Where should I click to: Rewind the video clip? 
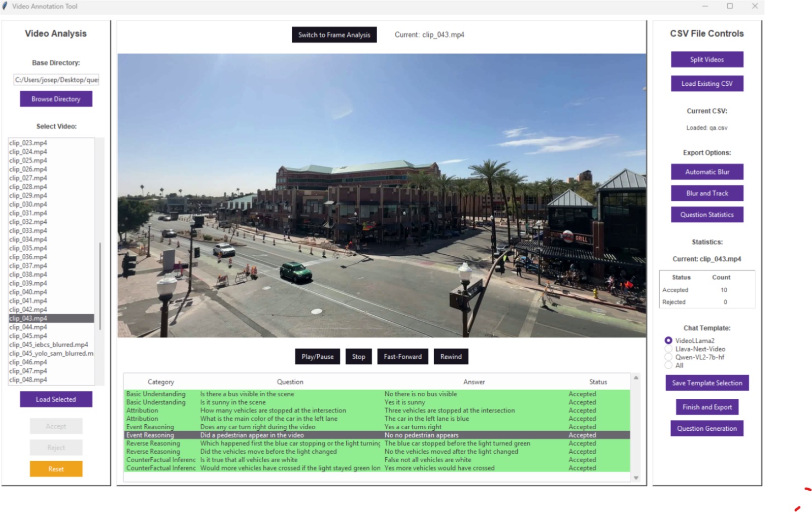pos(451,357)
